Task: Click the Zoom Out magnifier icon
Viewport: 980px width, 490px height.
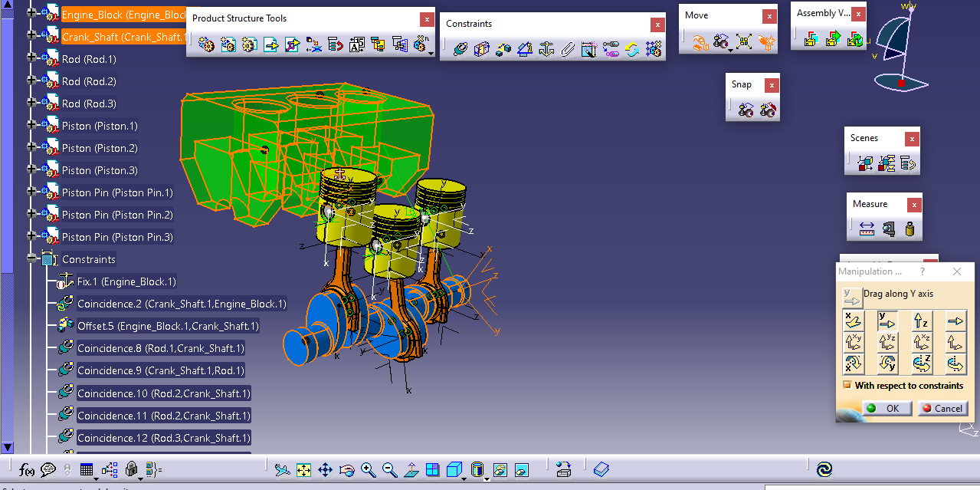Action: click(389, 469)
